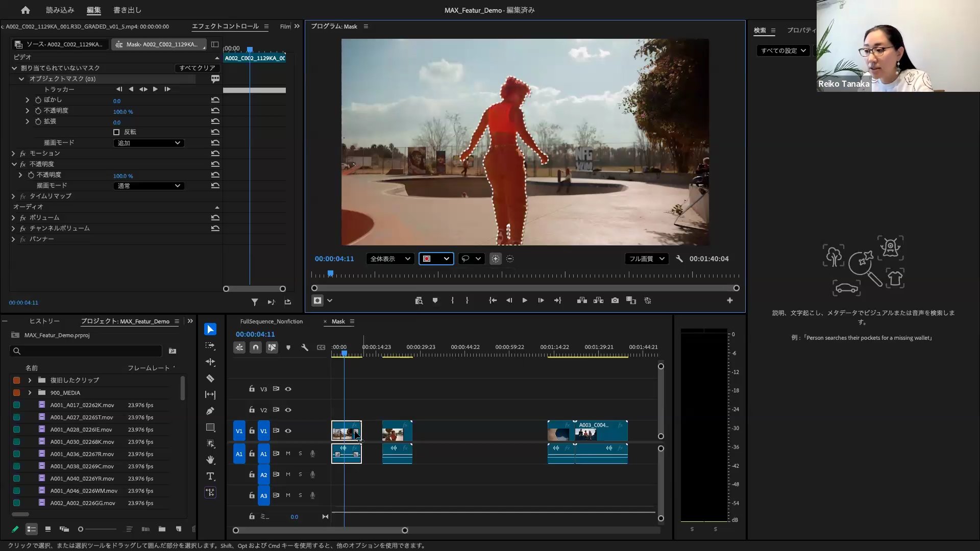This screenshot has height=551, width=980.
Task: Select the Pen tool
Action: (210, 411)
